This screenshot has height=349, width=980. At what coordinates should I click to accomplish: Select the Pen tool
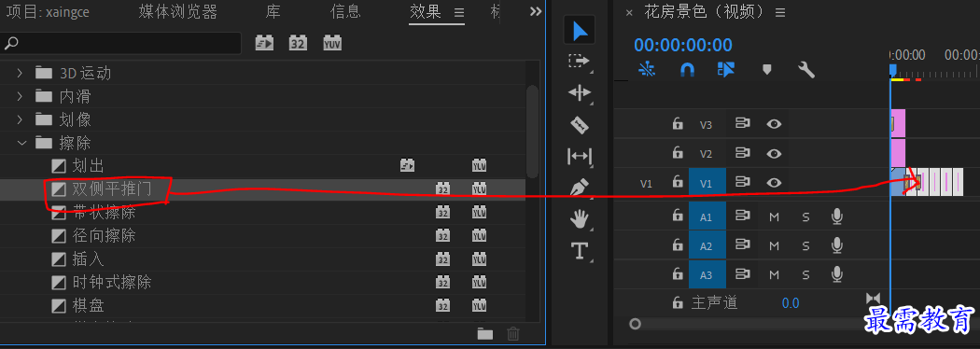580,188
